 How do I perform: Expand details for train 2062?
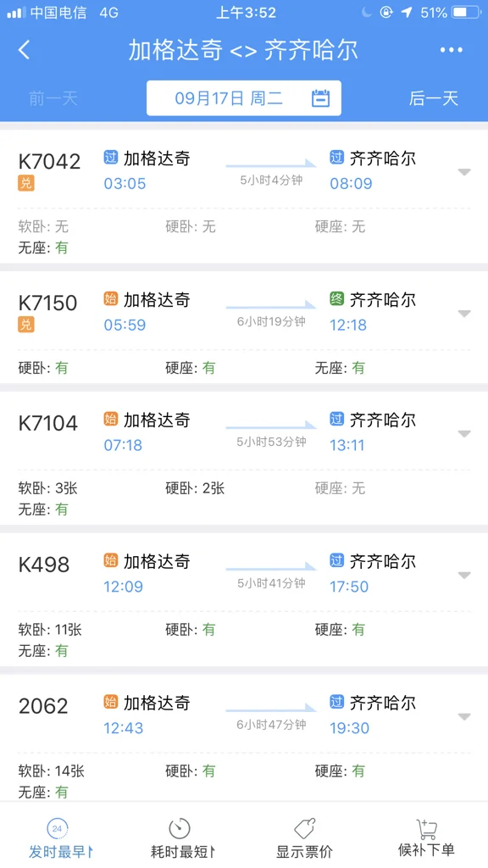point(464,715)
